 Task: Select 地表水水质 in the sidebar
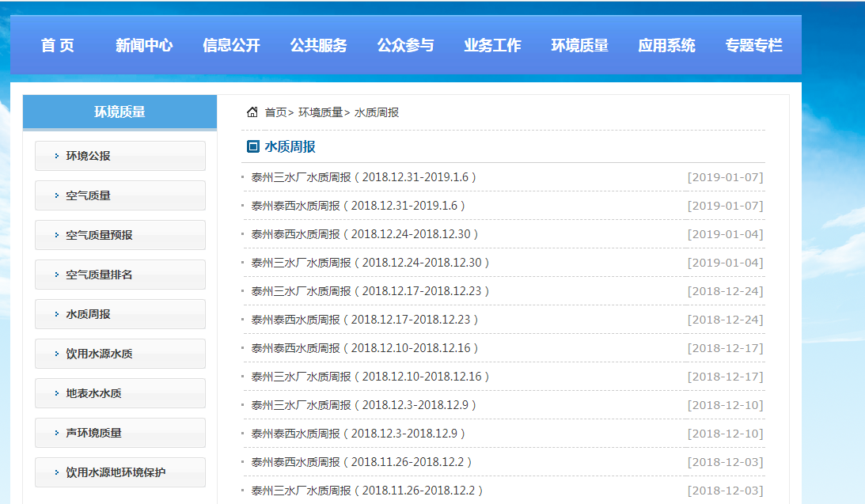pyautogui.click(x=120, y=393)
